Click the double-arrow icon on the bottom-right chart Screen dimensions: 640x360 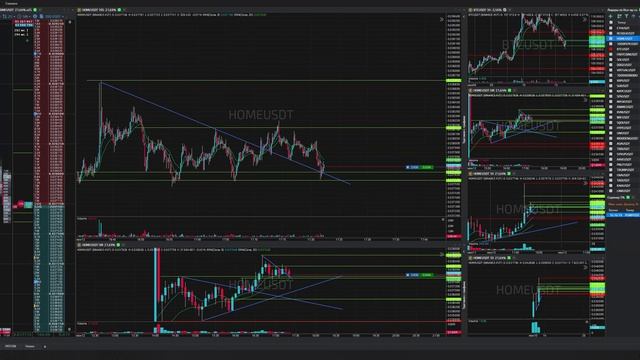[x=585, y=268]
